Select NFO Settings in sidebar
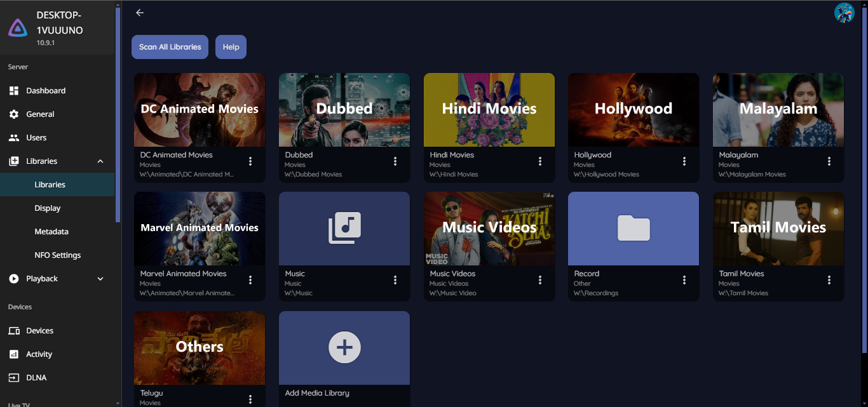 pos(57,255)
